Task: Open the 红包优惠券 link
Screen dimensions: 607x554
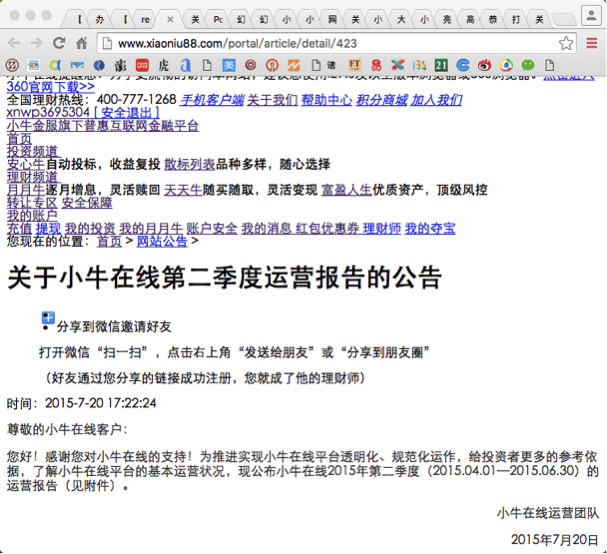Action: point(327,228)
